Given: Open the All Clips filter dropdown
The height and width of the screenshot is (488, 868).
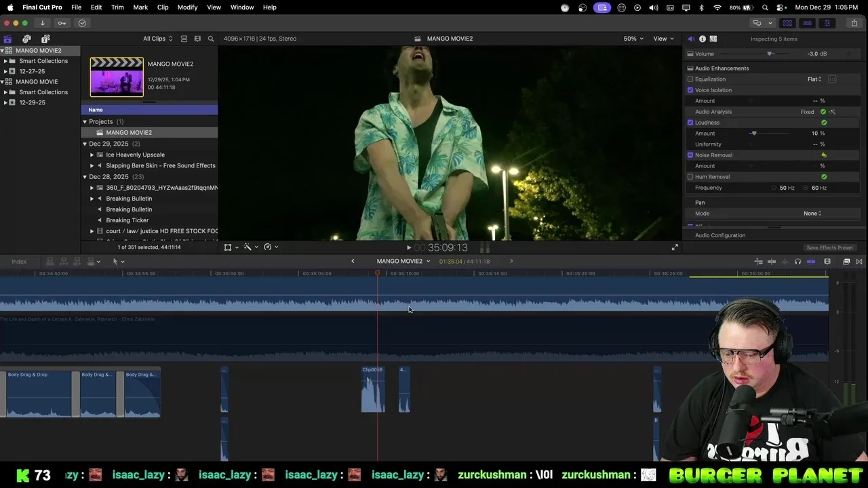Looking at the screenshot, I should [x=157, y=39].
